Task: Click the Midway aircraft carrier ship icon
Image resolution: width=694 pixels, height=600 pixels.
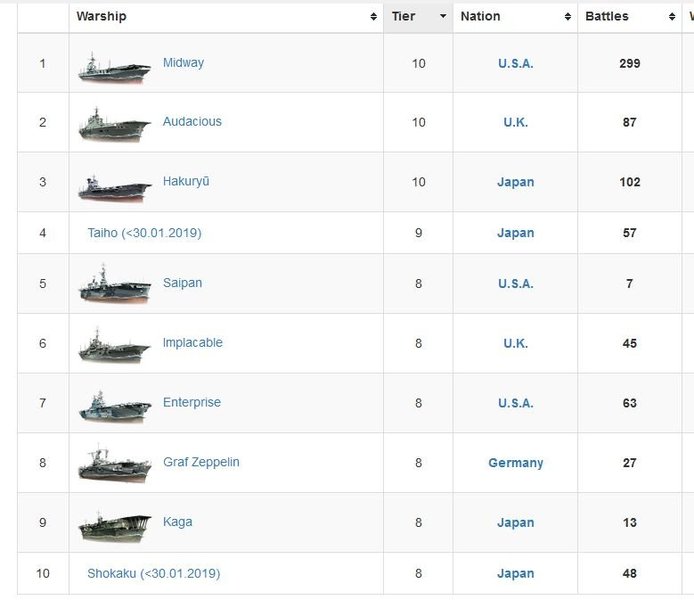Action: tap(114, 66)
